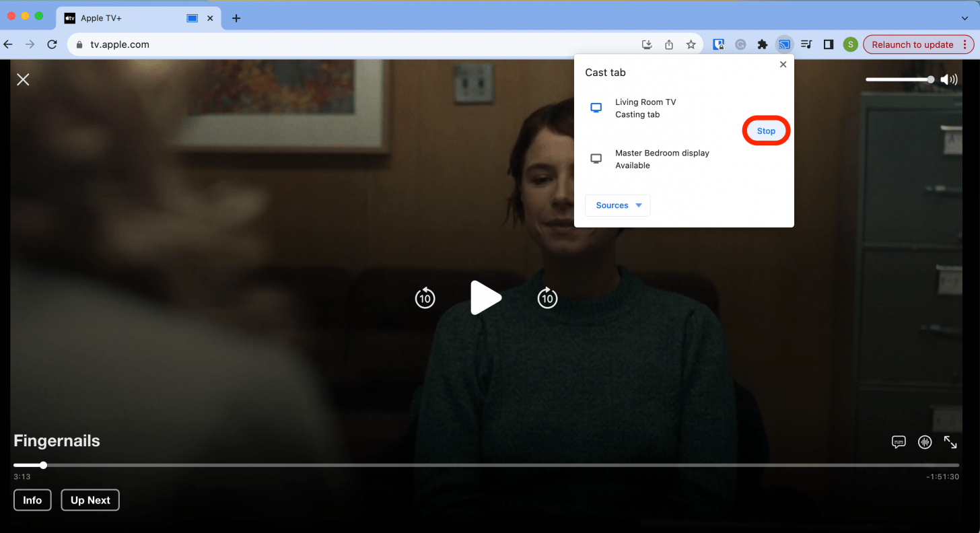
Task: Bookmark this page with the star icon
Action: tap(691, 44)
